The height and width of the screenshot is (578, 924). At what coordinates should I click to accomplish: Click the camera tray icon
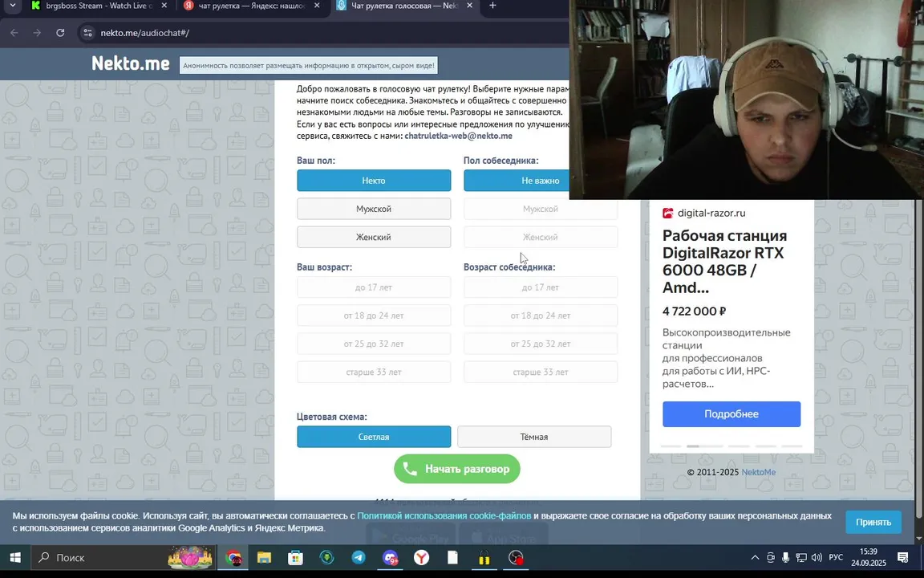click(x=771, y=557)
